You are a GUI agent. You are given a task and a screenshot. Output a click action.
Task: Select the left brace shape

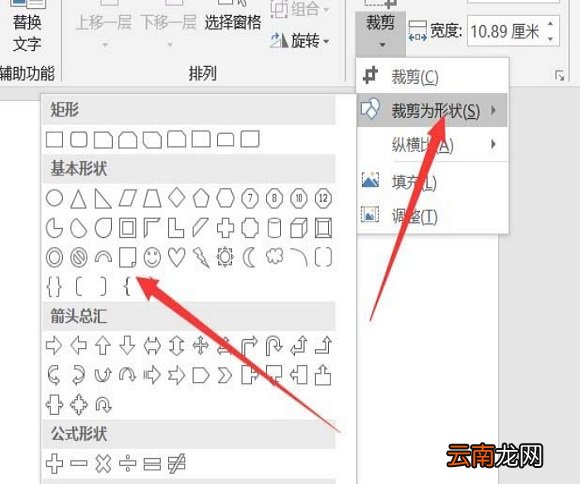[127, 286]
